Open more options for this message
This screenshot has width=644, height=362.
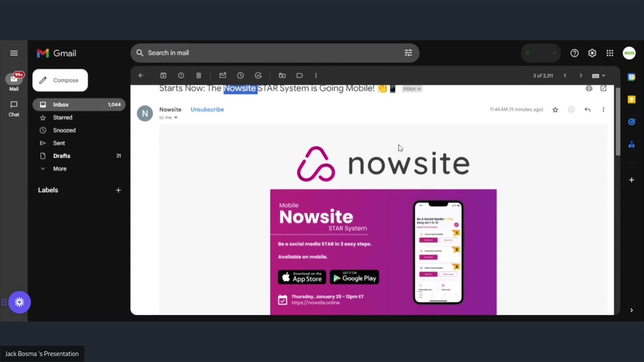pyautogui.click(x=603, y=110)
